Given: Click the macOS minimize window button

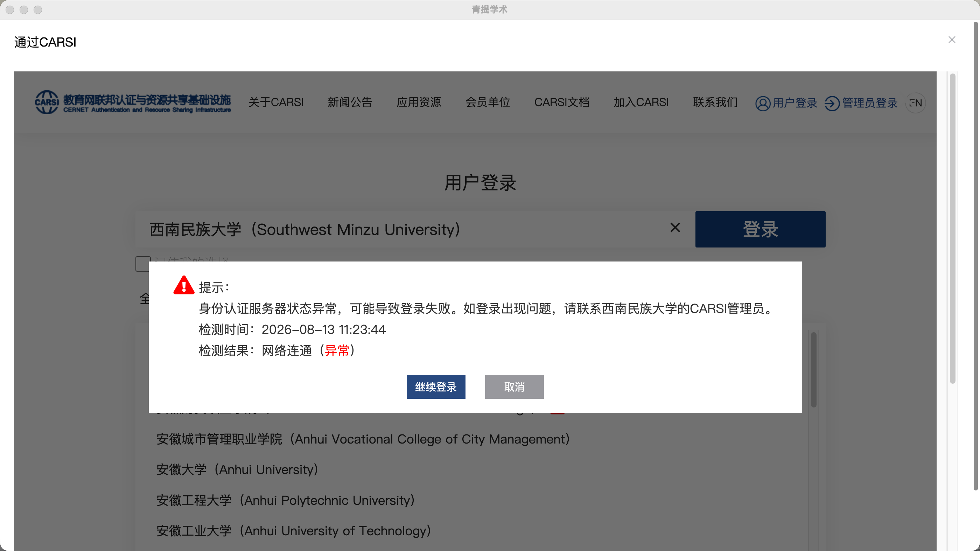Looking at the screenshot, I should 23,9.
